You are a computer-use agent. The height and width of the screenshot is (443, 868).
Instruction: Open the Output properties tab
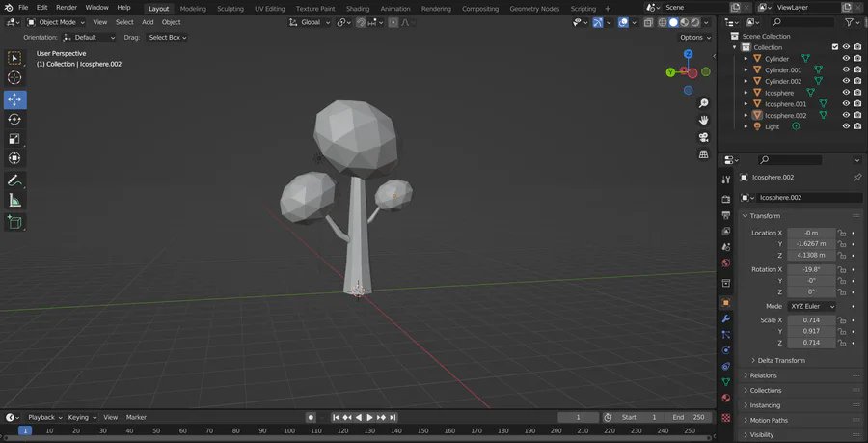(726, 215)
